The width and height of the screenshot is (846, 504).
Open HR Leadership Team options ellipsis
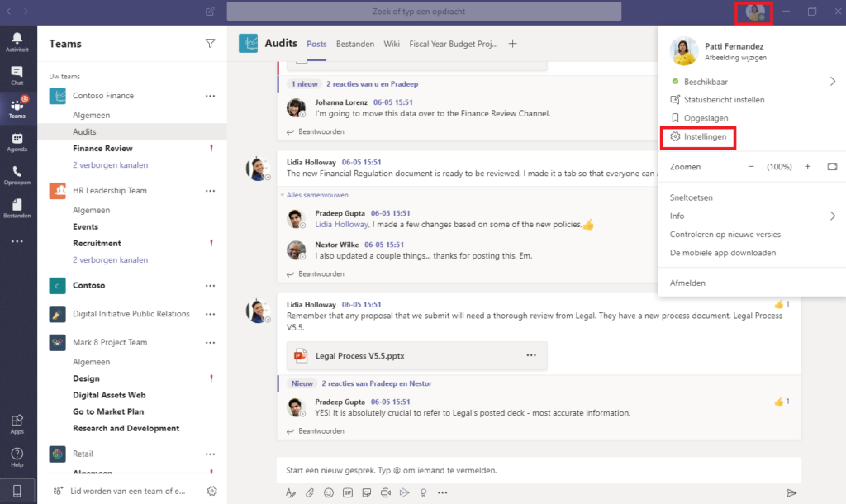211,191
